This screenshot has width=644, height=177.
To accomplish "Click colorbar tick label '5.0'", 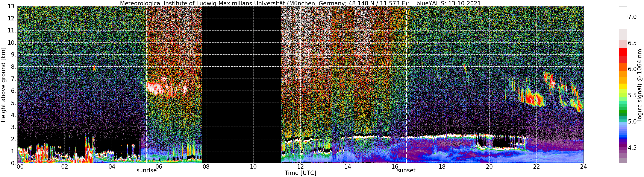I will pos(632,121).
